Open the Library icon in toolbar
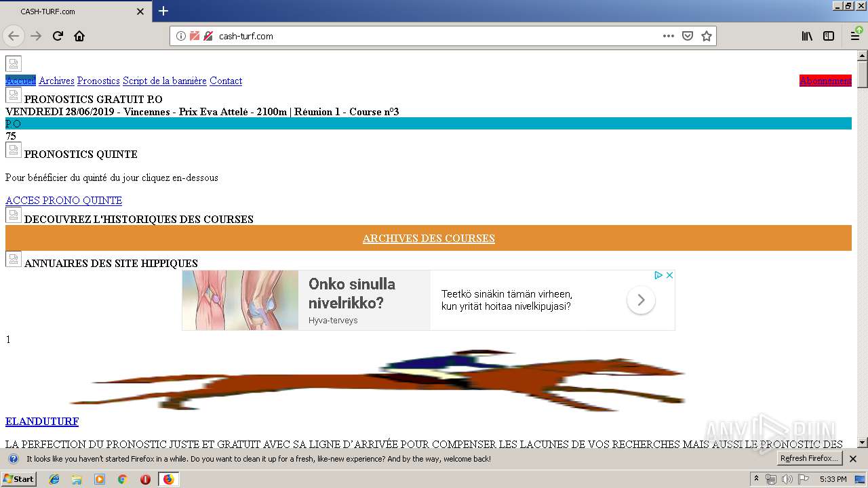The height and width of the screenshot is (488, 868). pyautogui.click(x=807, y=36)
